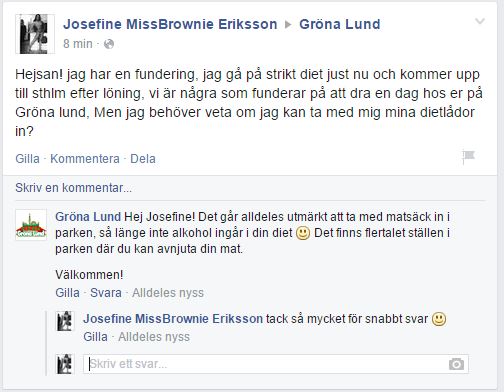Screen dimensions: 504x392
Task: Click the arrow between poster and page
Action: 288,24
